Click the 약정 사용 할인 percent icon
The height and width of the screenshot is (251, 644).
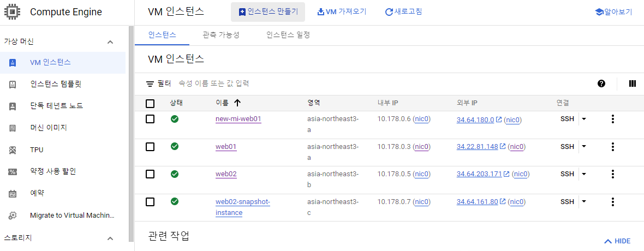pyautogui.click(x=13, y=172)
